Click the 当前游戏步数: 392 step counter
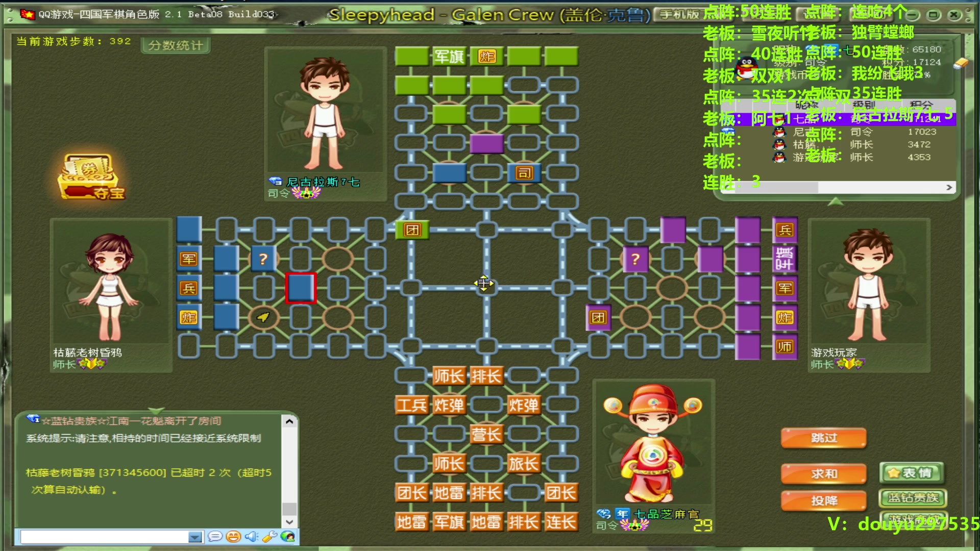This screenshot has height=551, width=980. coord(74,41)
